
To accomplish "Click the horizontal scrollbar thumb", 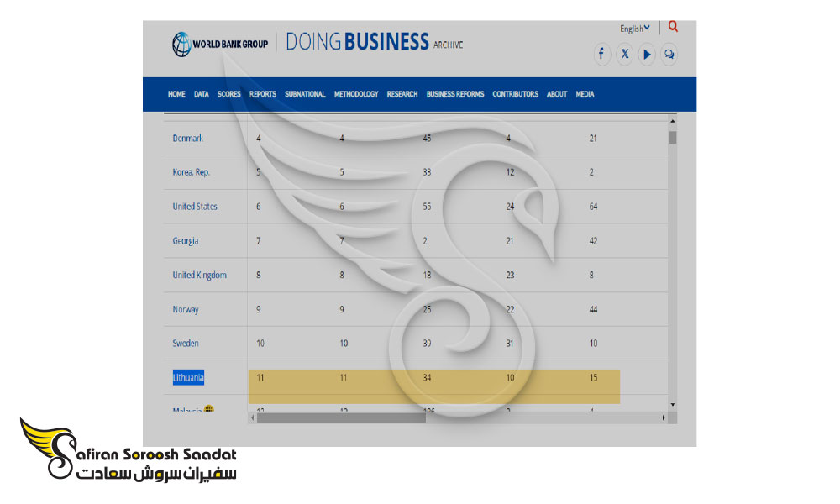I will tap(341, 417).
